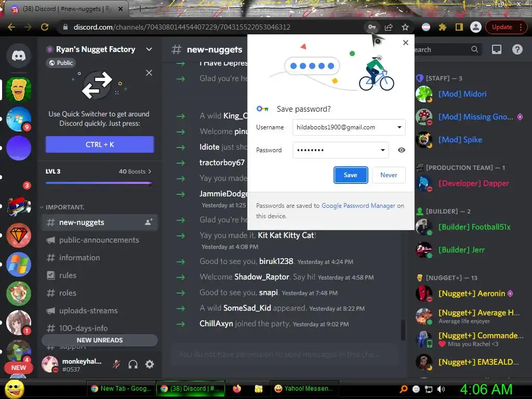
Task: Open the carrot-face server icon
Action: (x=19, y=89)
